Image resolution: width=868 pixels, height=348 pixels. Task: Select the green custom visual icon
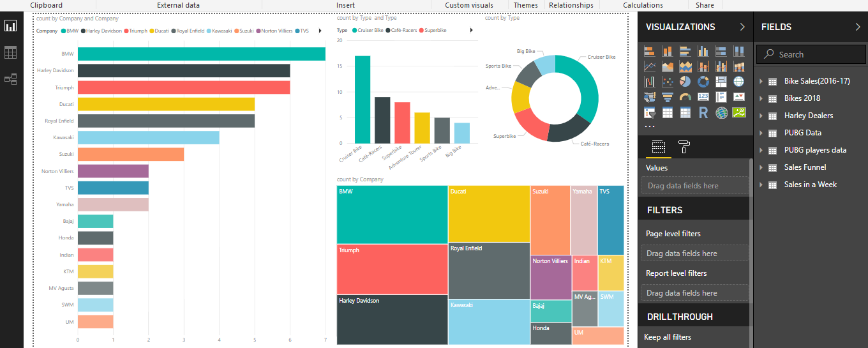[739, 113]
